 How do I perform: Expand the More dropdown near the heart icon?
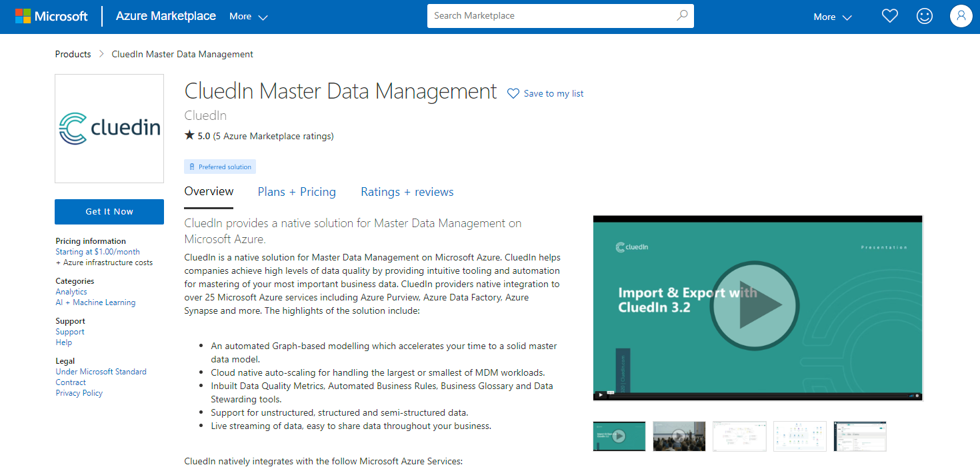833,17
